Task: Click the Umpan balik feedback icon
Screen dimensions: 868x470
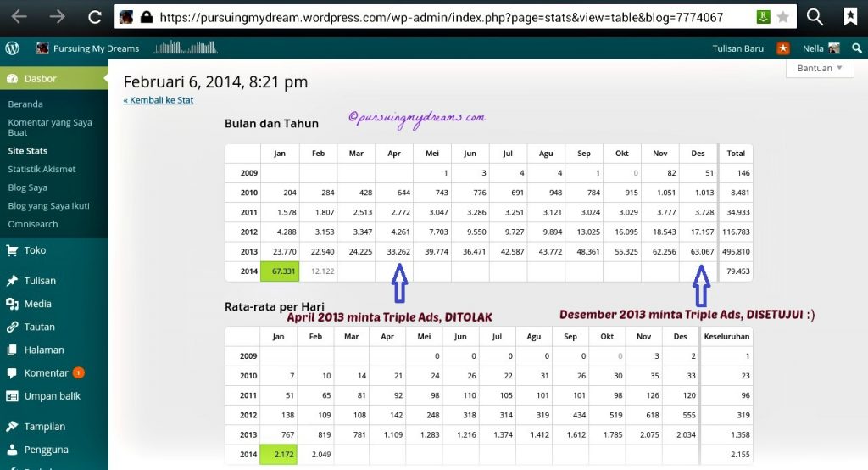Action: tap(12, 395)
